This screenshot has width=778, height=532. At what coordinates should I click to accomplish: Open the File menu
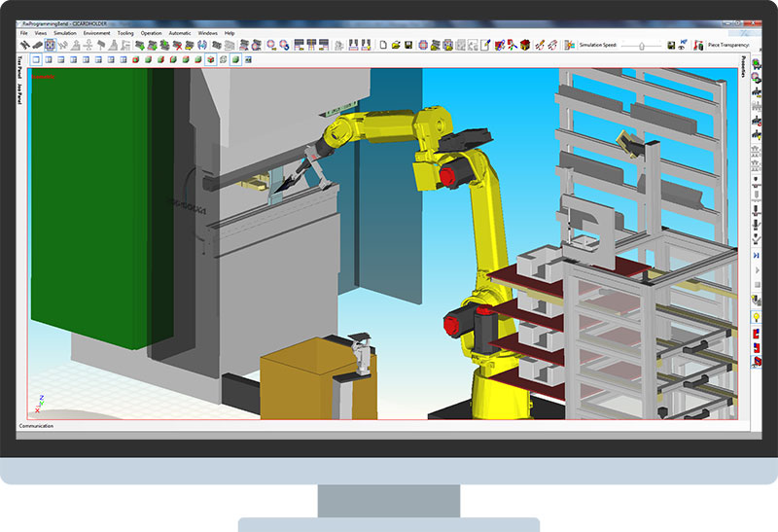click(x=24, y=33)
